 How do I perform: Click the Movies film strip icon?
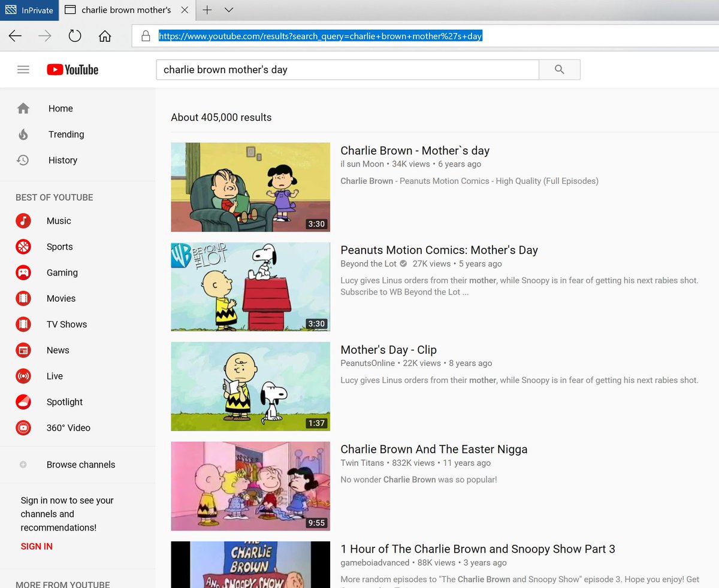23,298
